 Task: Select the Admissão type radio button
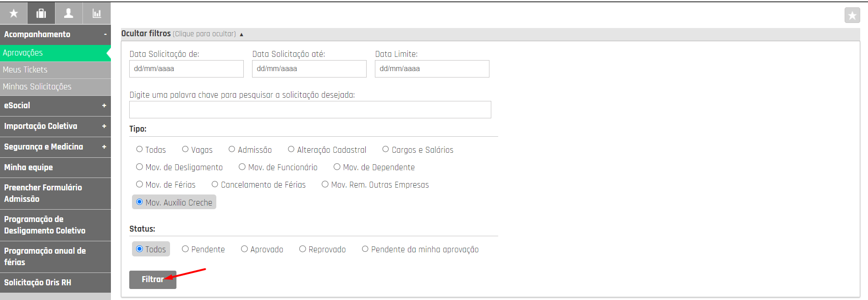[x=232, y=149]
